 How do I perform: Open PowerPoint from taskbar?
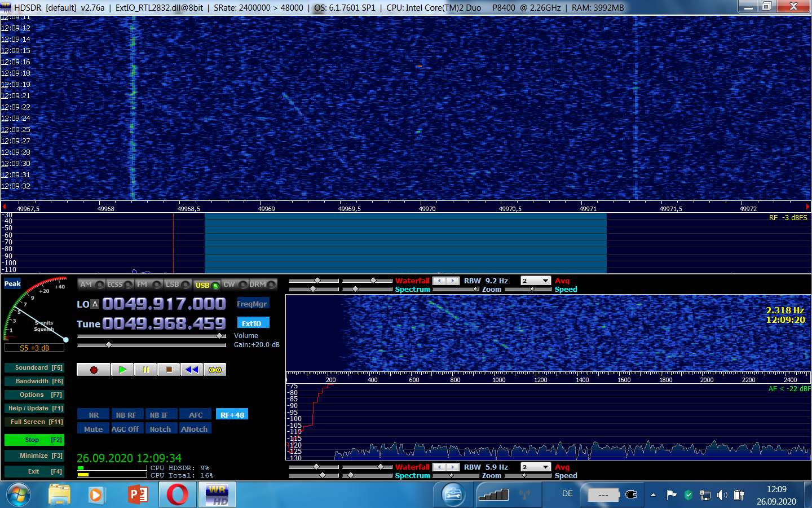click(138, 495)
